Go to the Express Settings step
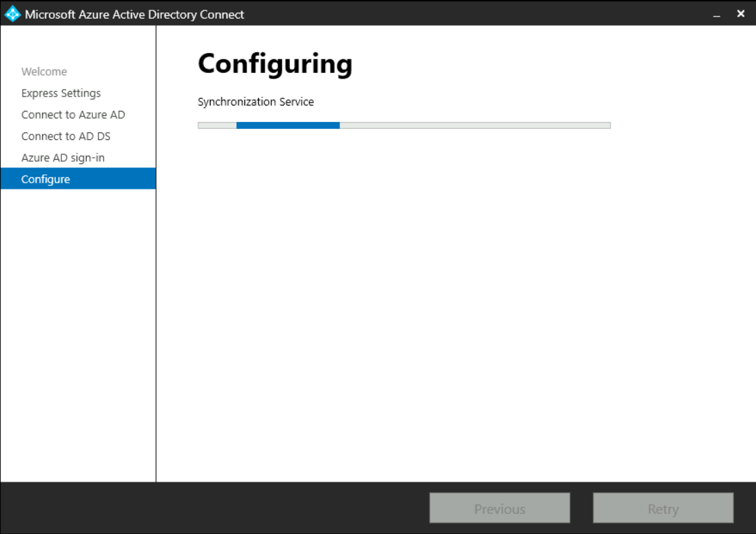This screenshot has width=756, height=534. (61, 93)
